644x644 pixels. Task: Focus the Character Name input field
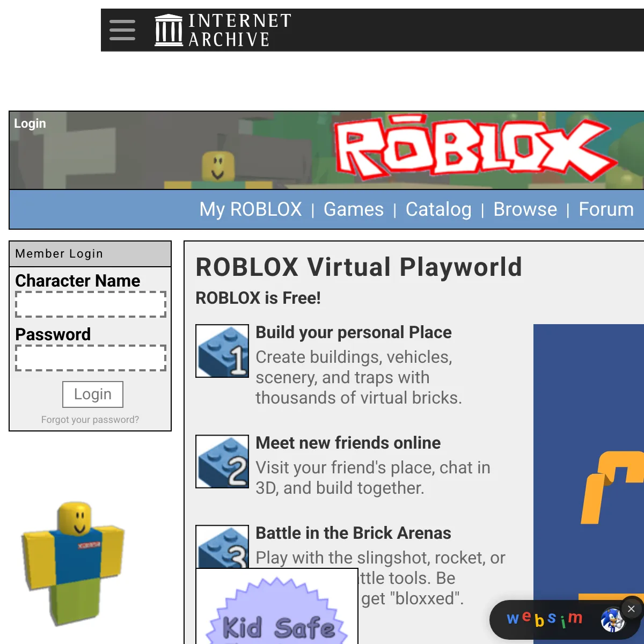91,304
